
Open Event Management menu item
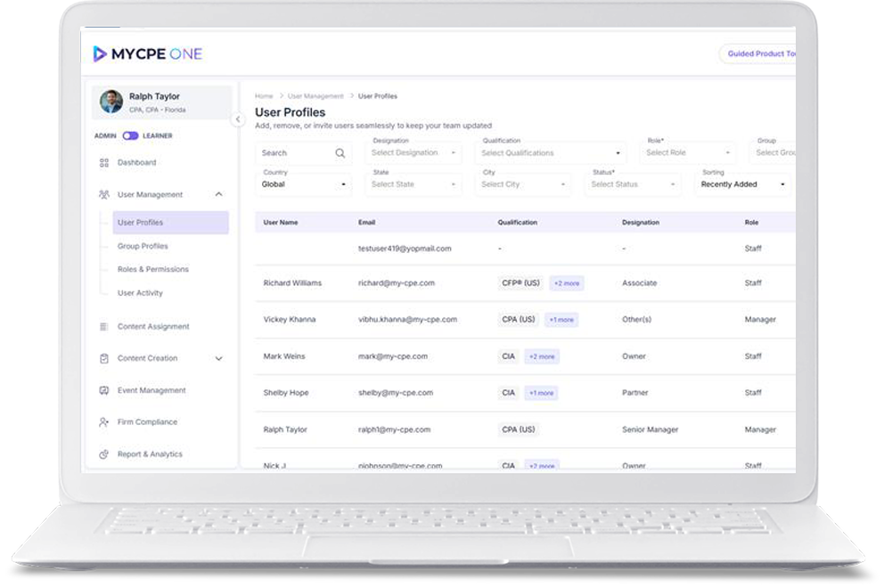[151, 390]
